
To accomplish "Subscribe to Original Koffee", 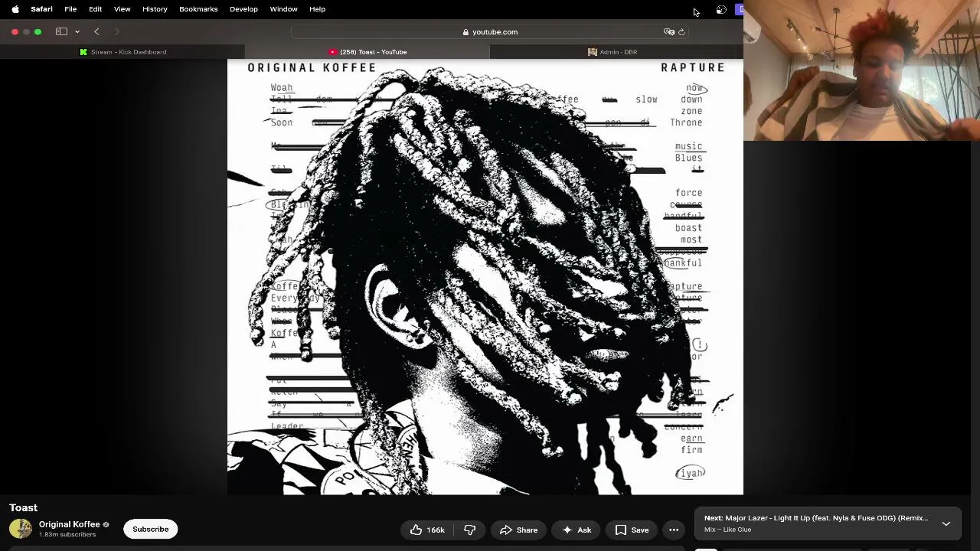I will [x=151, y=530].
